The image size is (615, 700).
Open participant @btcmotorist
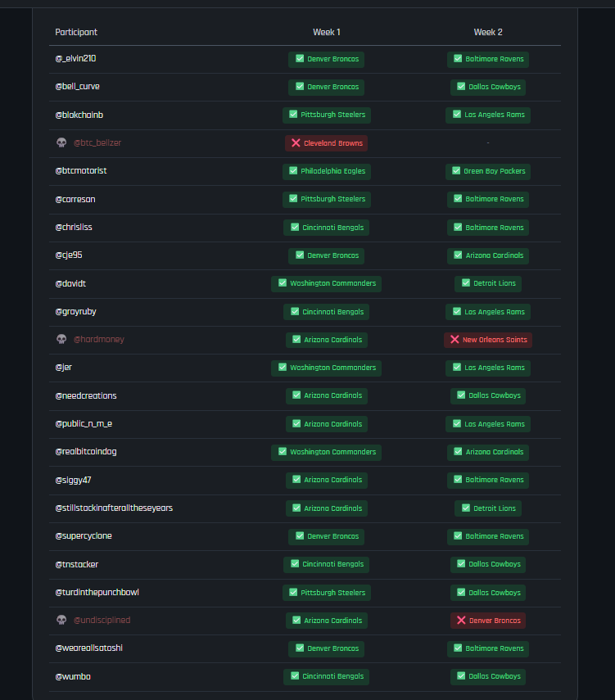click(81, 170)
